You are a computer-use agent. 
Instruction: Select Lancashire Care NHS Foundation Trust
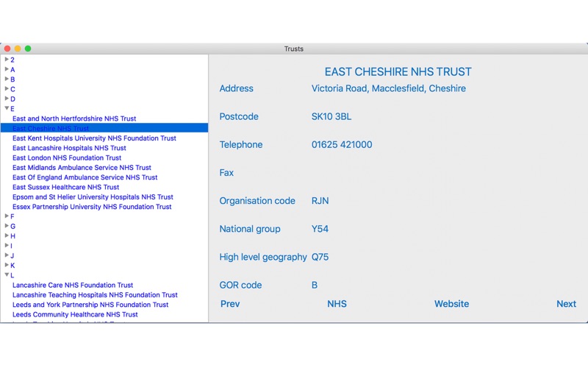[x=73, y=285]
